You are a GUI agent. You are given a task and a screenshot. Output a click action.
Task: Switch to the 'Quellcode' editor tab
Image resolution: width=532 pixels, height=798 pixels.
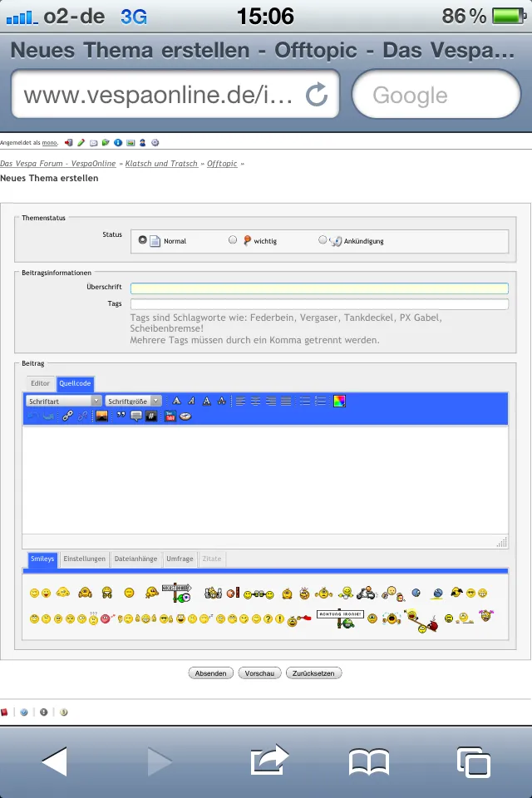pyautogui.click(x=75, y=383)
